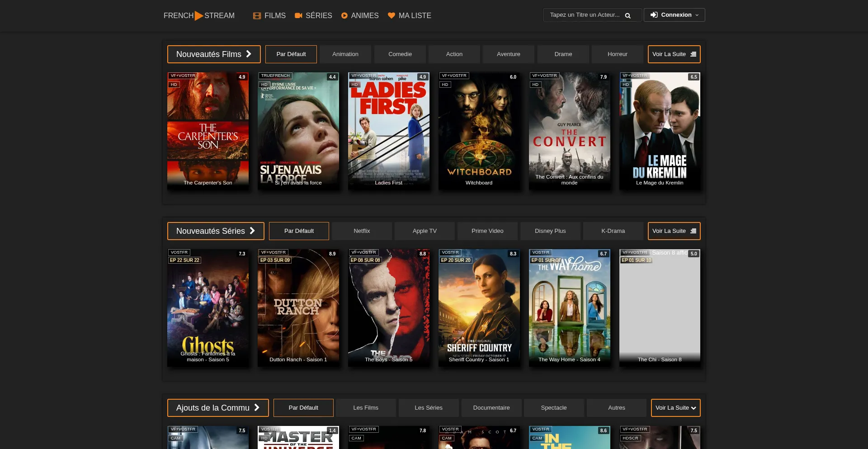Image resolution: width=868 pixels, height=449 pixels.
Task: Click the Nouveautés Séries heading button
Action: [x=216, y=231]
